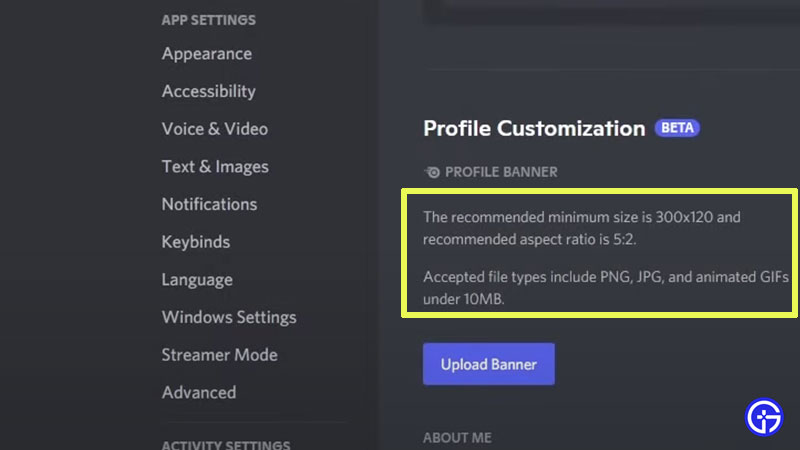800x450 pixels.
Task: Click the APP SETTINGS sidebar header
Action: tap(208, 20)
